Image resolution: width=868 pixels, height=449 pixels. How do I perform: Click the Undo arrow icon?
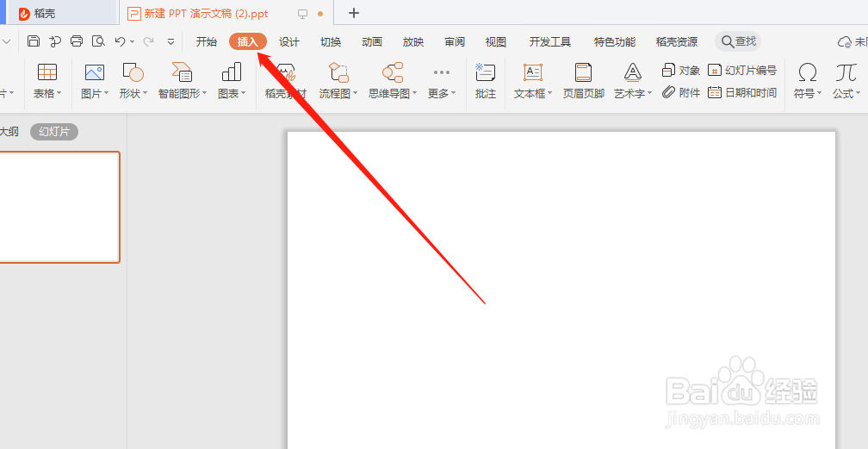click(x=120, y=41)
